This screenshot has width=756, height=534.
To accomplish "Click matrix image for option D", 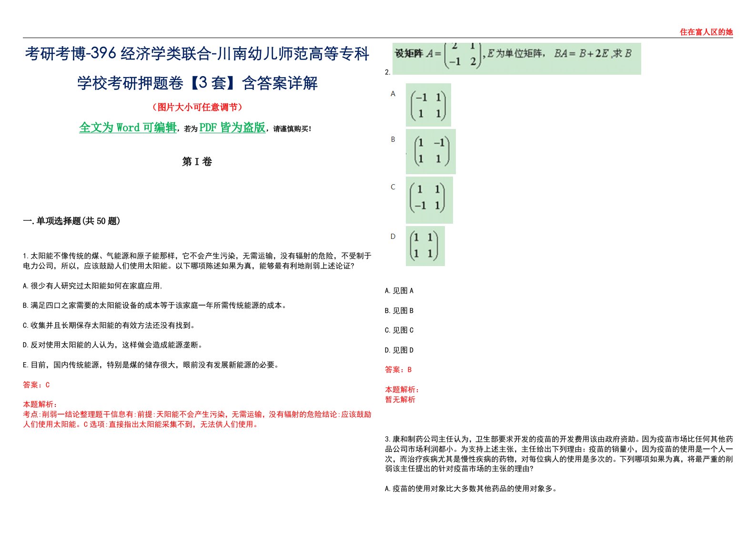I will [x=425, y=246].
